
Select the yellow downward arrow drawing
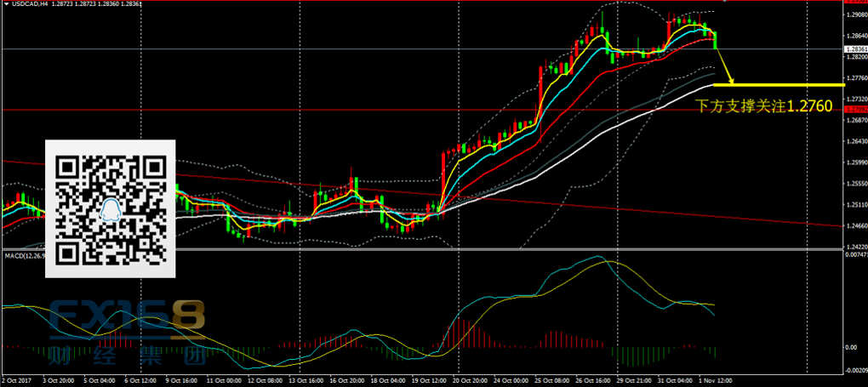coord(725,67)
